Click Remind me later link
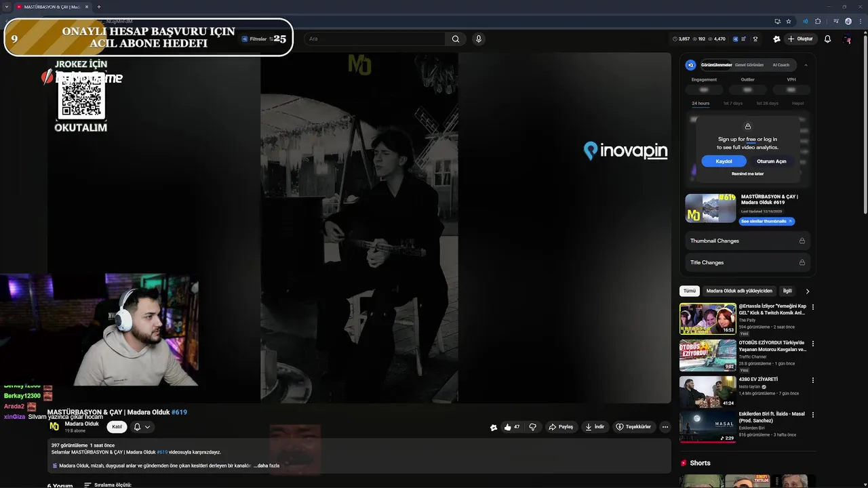Viewport: 868px width, 488px height. pyautogui.click(x=747, y=174)
